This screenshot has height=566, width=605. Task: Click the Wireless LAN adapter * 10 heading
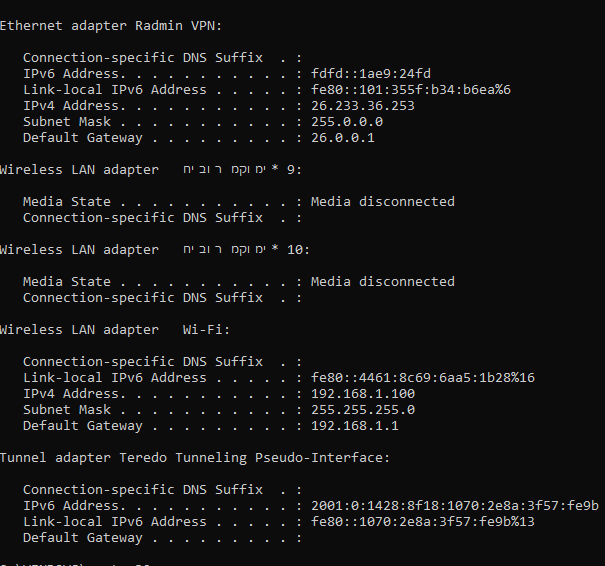pyautogui.click(x=154, y=250)
